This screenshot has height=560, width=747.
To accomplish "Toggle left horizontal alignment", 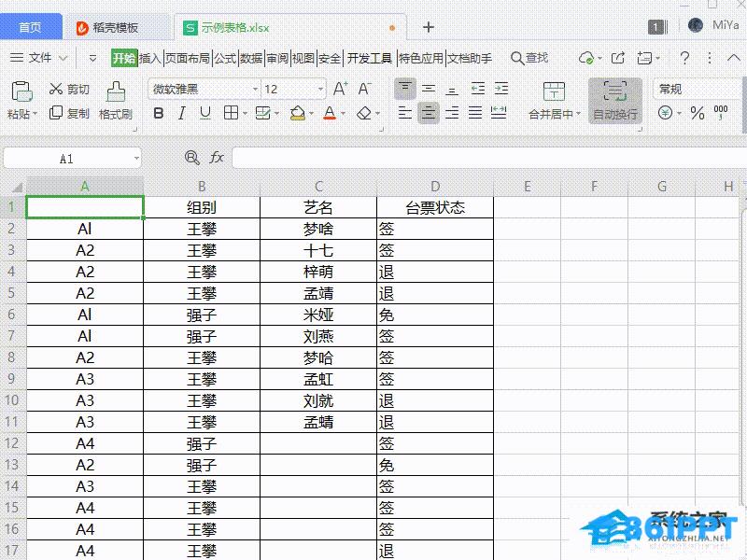I will [x=405, y=113].
